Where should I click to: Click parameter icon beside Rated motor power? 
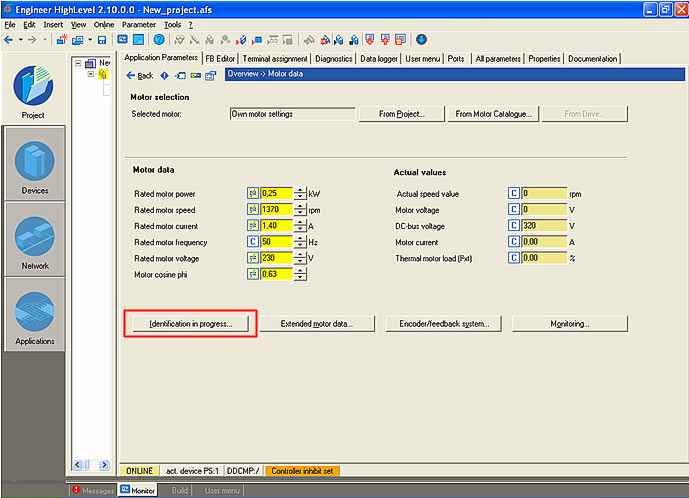coord(253,193)
